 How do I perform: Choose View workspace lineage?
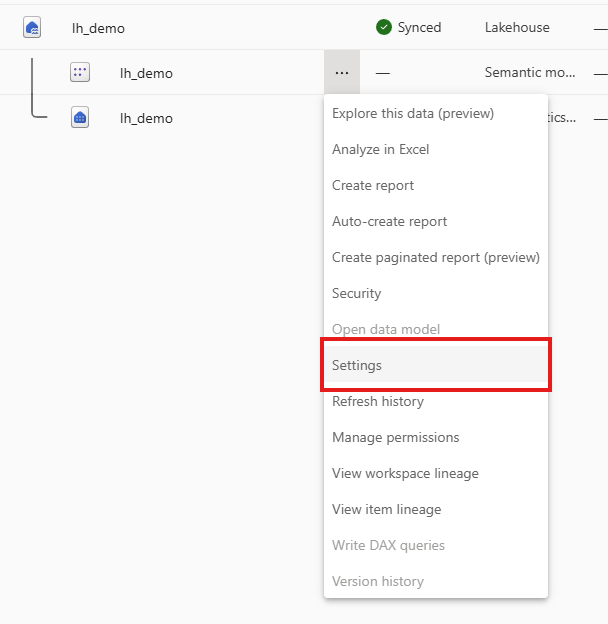click(x=405, y=473)
